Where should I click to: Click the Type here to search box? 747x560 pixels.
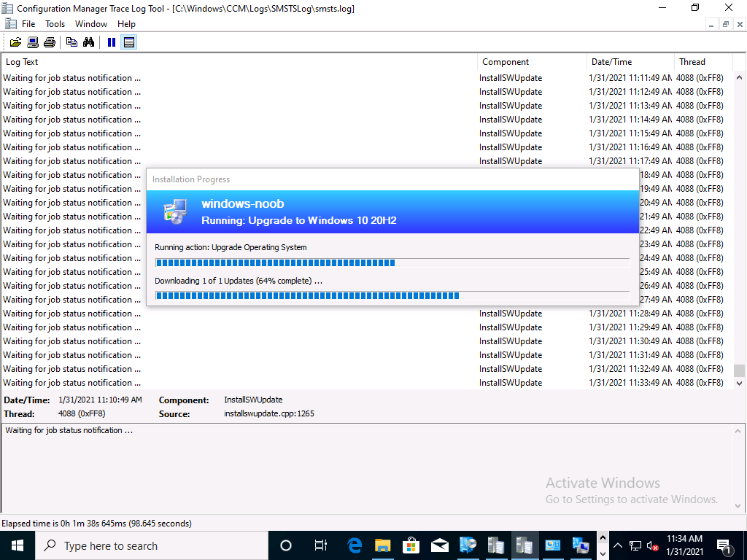pyautogui.click(x=152, y=545)
